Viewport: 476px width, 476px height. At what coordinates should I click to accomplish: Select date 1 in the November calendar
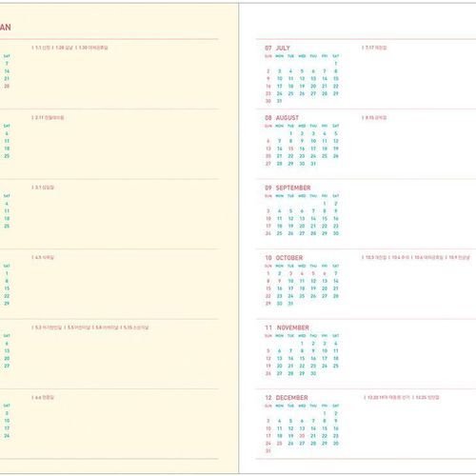point(302,344)
